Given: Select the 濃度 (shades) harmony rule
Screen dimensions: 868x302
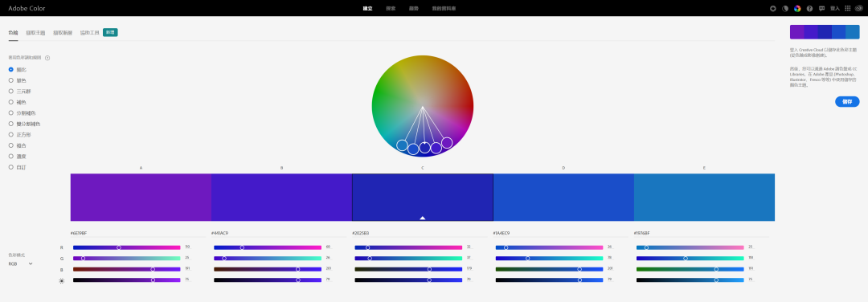Looking at the screenshot, I should pos(17,156).
